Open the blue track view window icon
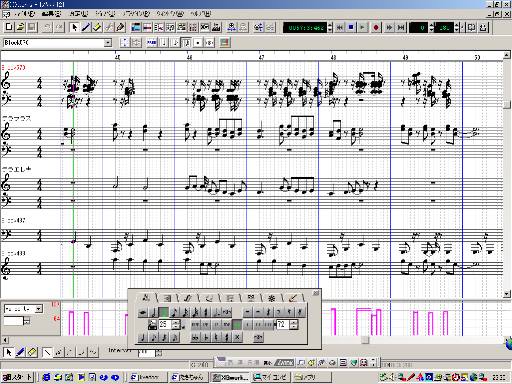The image size is (512, 384). [136, 27]
